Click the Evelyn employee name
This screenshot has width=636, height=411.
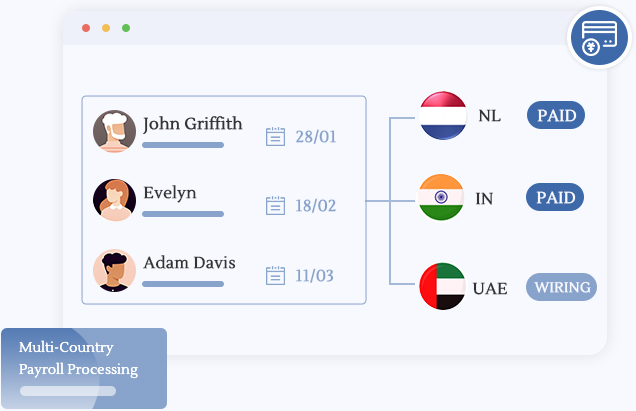point(169,193)
